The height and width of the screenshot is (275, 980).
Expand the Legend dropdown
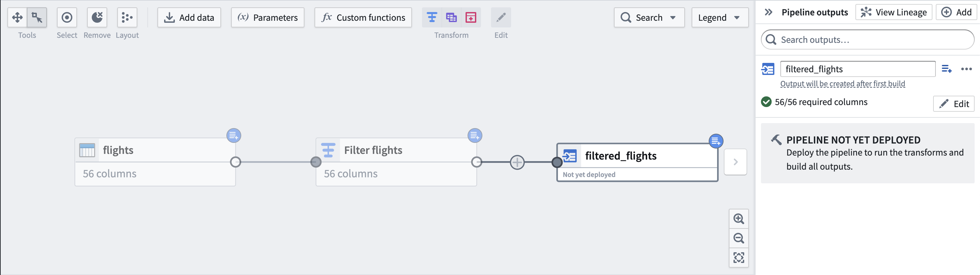720,17
